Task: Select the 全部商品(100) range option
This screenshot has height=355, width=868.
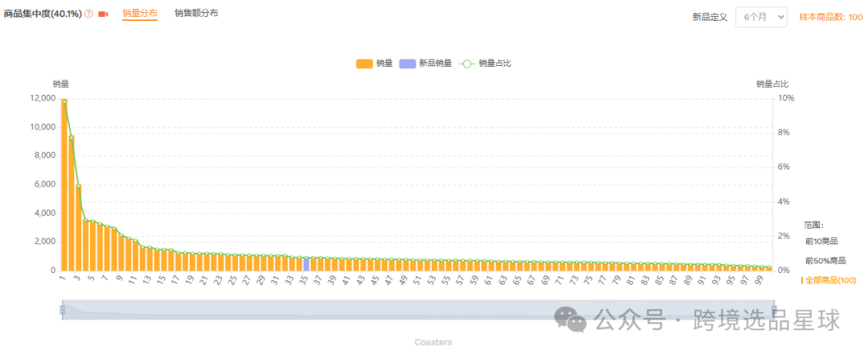Action: click(x=830, y=280)
